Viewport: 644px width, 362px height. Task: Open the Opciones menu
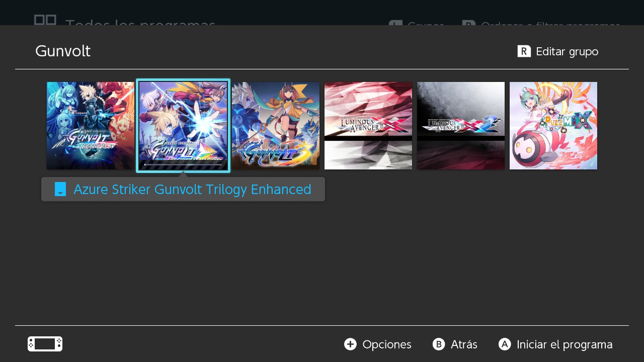tap(387, 344)
